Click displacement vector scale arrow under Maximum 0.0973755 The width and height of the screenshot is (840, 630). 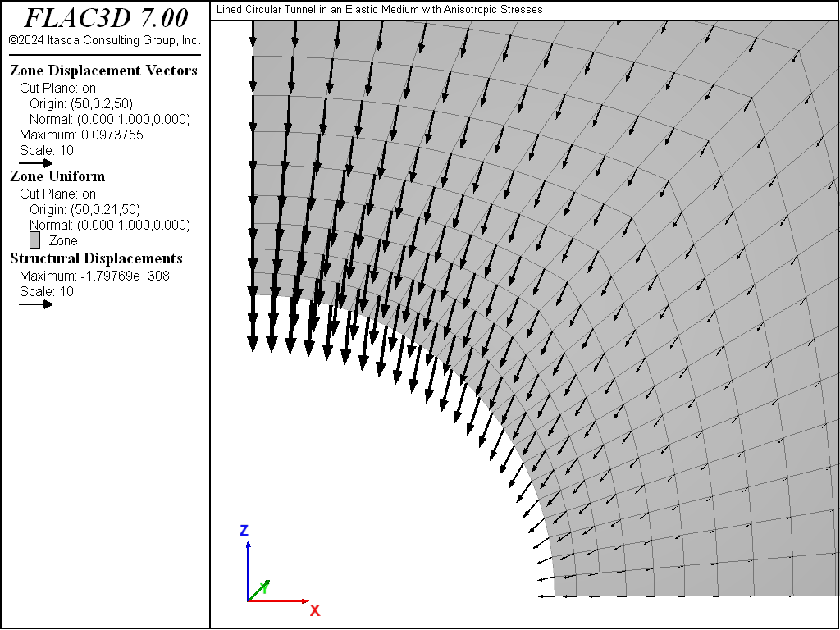(x=36, y=163)
